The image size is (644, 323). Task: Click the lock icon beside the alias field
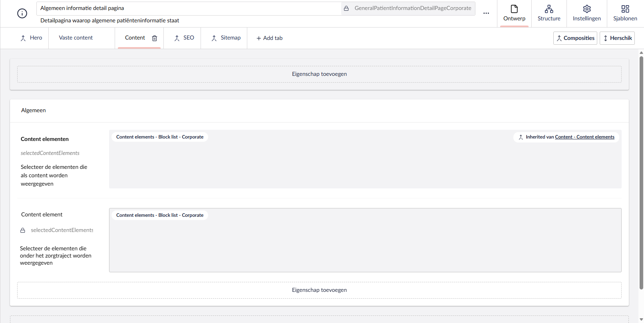pos(346,8)
